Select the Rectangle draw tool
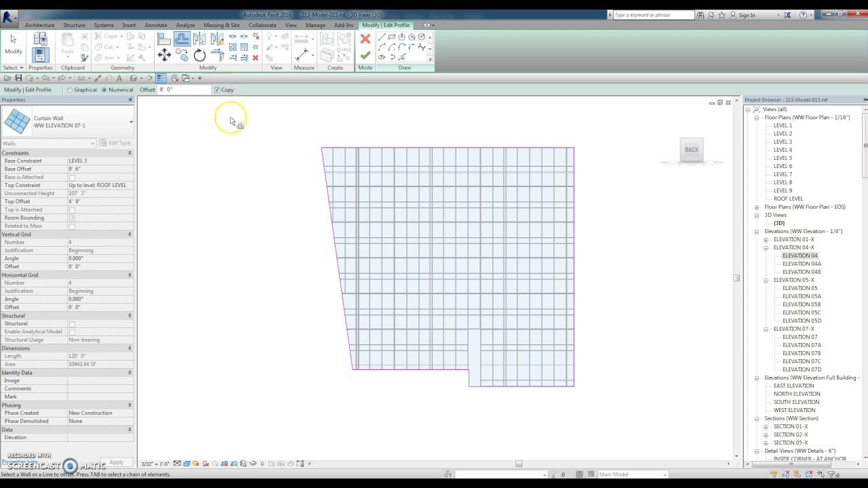The image size is (868, 488). (392, 37)
